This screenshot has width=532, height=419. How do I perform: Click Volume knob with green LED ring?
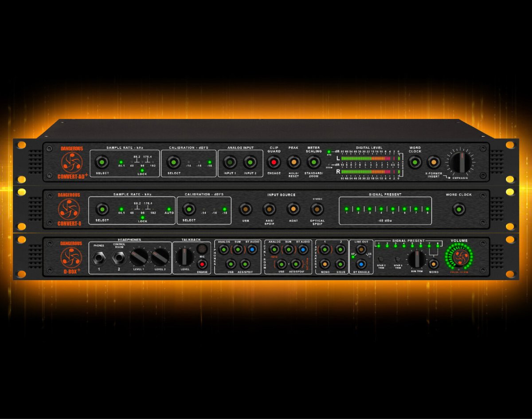point(459,257)
